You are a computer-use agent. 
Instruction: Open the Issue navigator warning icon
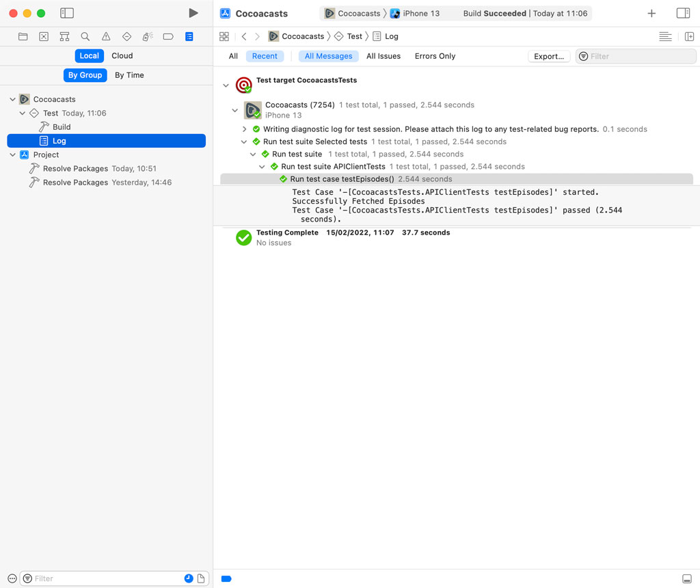click(x=106, y=37)
